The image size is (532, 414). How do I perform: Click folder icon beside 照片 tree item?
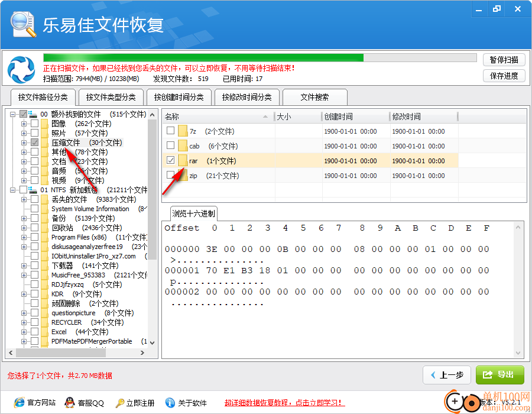click(x=44, y=133)
